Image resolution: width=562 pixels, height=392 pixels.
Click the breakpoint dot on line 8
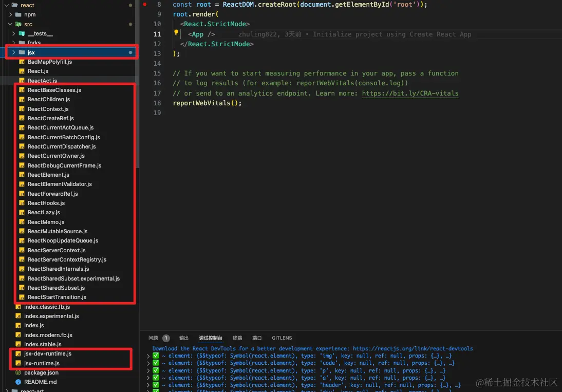tap(145, 5)
